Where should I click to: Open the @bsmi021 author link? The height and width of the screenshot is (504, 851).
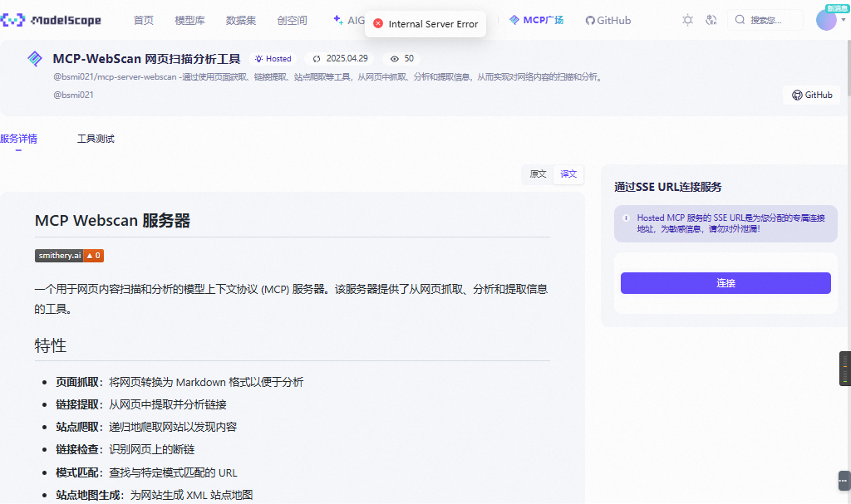(73, 95)
